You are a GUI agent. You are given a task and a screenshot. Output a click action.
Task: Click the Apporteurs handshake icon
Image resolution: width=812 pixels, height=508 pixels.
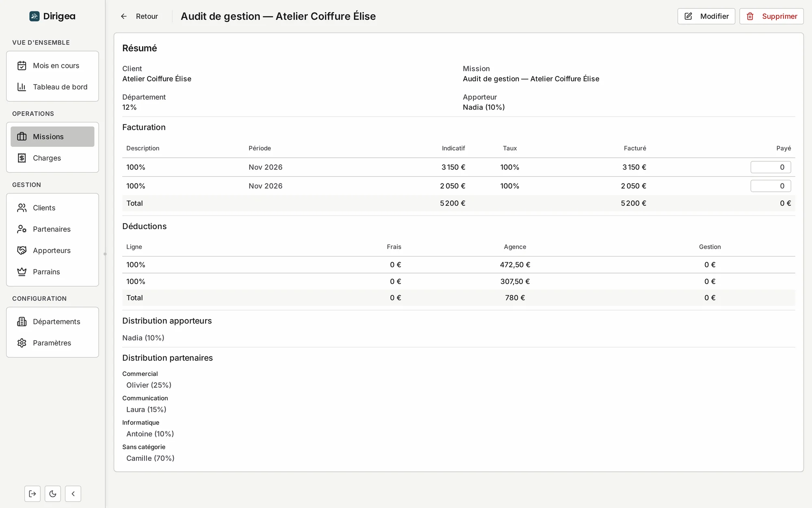tap(22, 250)
